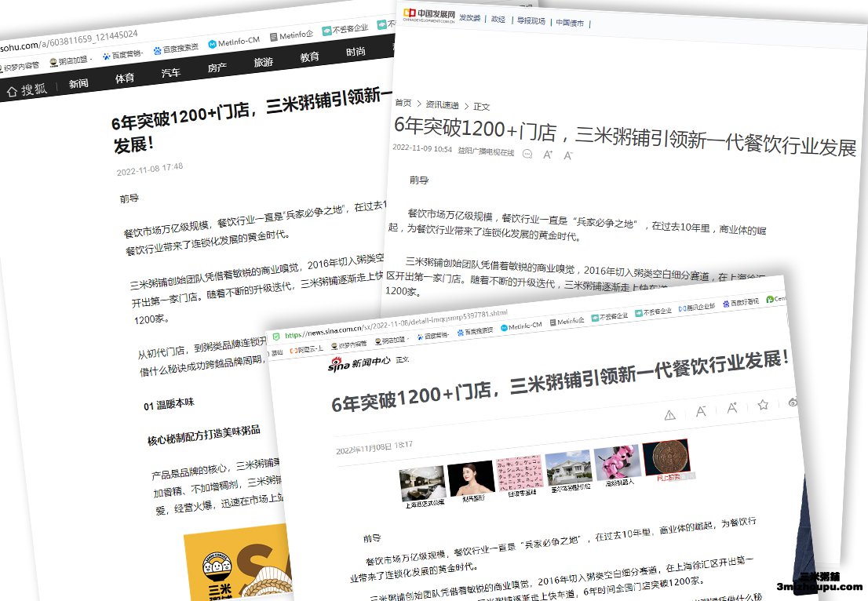Click 正文 breadcrumb on 中国发展网
The width and height of the screenshot is (868, 601).
pos(482,106)
